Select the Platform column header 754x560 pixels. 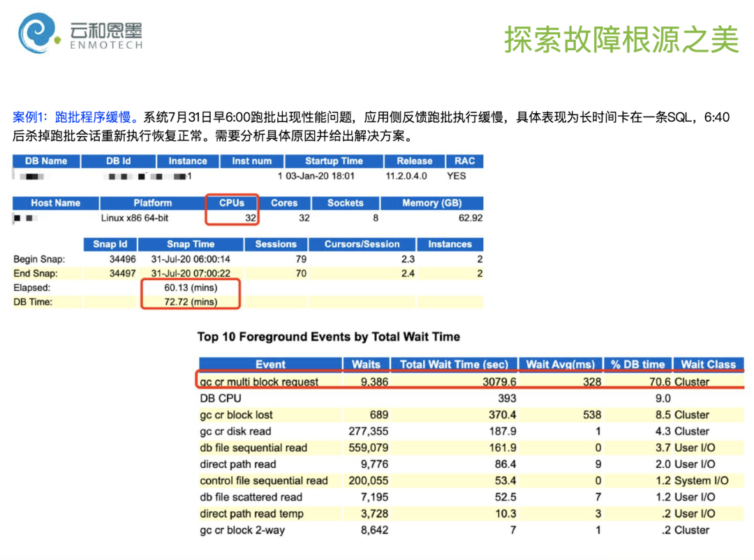click(x=152, y=203)
